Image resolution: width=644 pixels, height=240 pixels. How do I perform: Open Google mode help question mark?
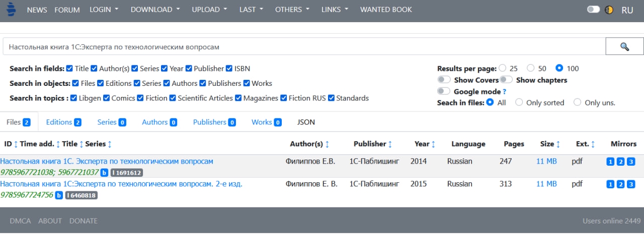[x=505, y=92]
